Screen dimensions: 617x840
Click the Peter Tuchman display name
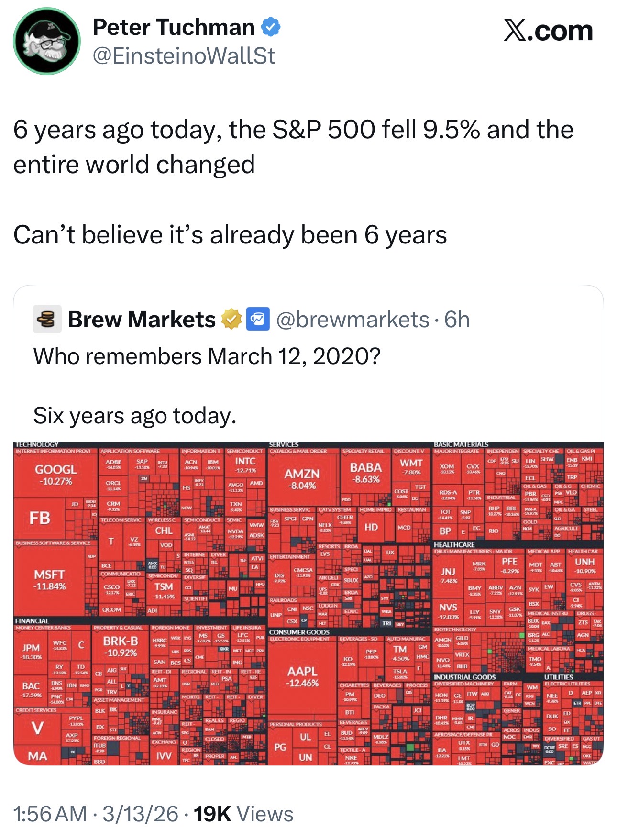click(x=173, y=27)
